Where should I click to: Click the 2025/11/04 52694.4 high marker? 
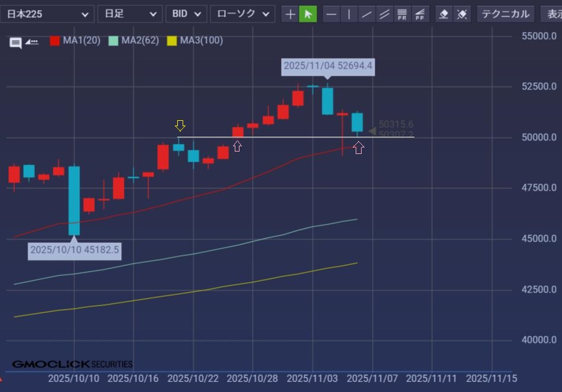coord(328,66)
